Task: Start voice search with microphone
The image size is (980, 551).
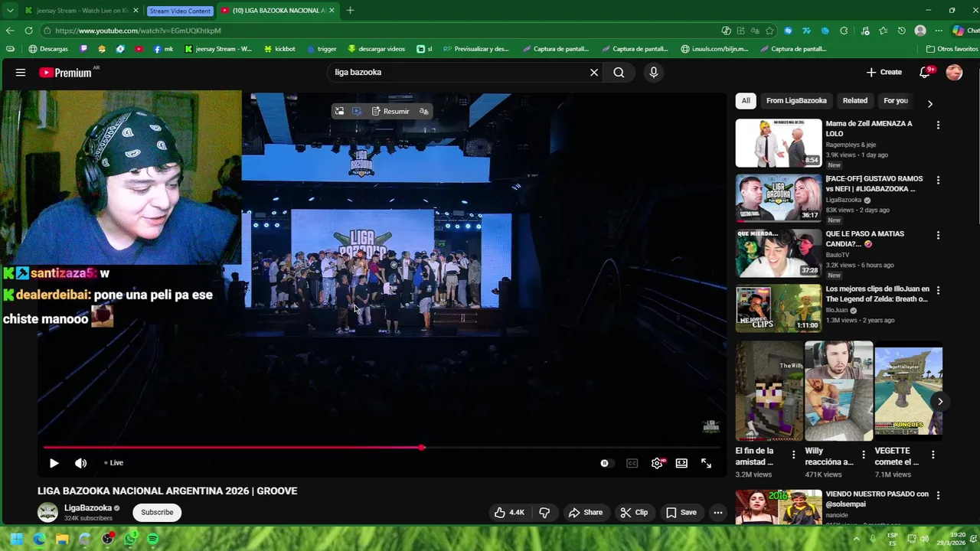Action: point(653,73)
